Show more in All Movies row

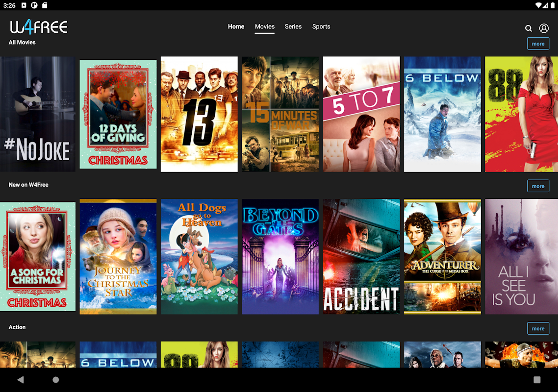pos(538,44)
